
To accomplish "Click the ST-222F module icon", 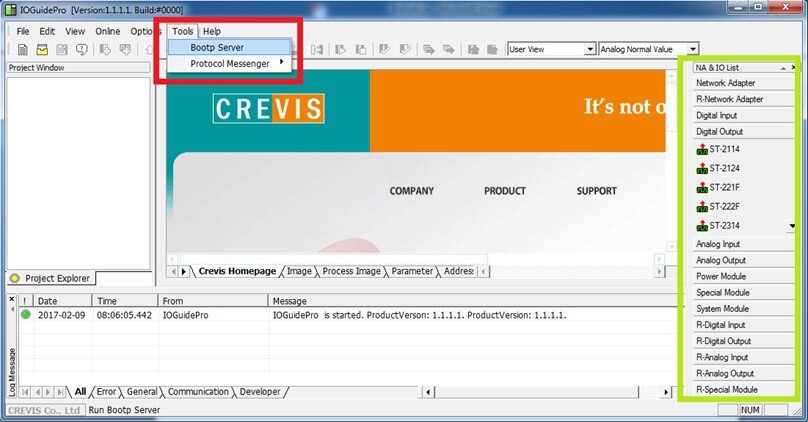I will (x=702, y=207).
